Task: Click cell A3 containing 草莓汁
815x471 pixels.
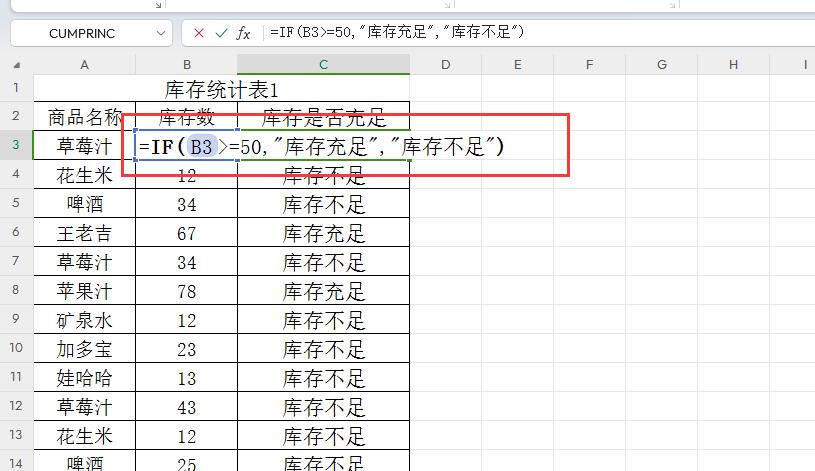Action: tap(85, 146)
